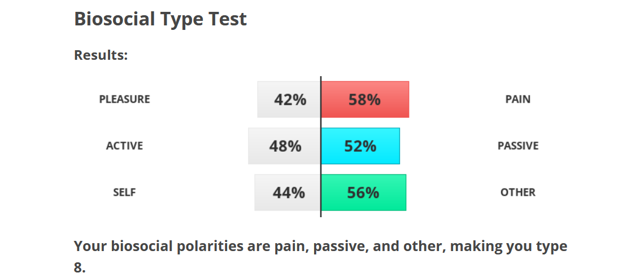Click the Results: subheading

[x=101, y=55]
